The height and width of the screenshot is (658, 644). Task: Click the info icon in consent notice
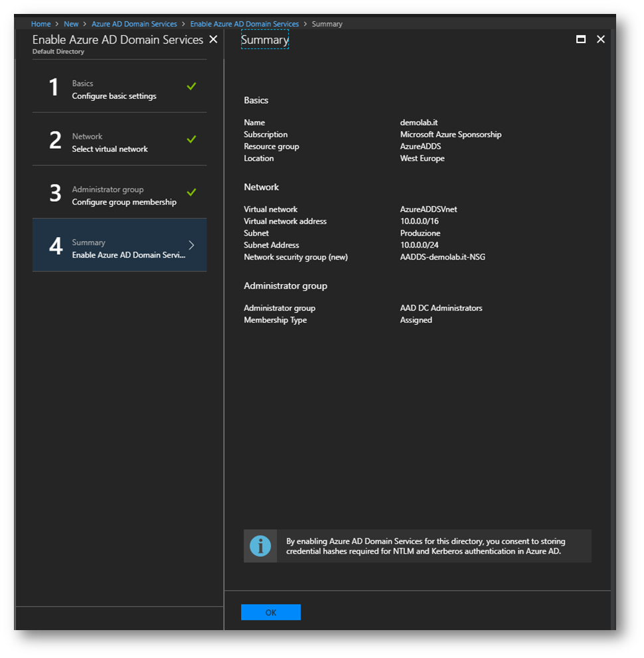click(x=260, y=546)
